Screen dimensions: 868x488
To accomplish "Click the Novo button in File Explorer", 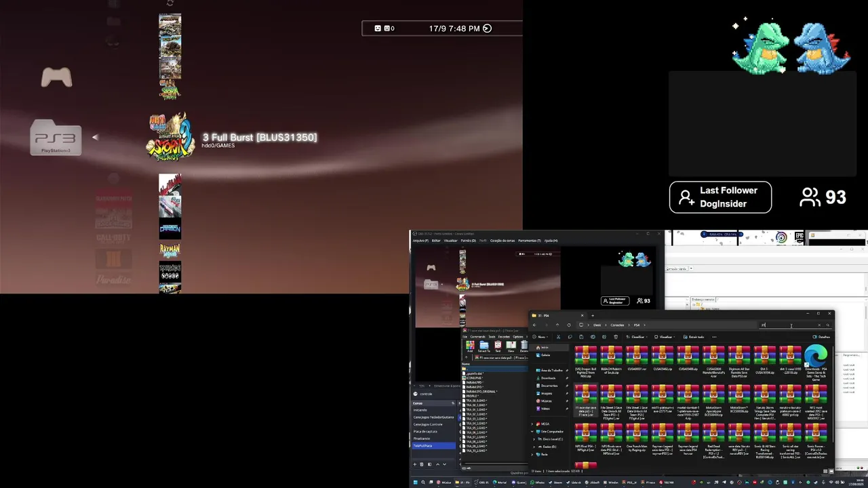I will click(x=540, y=337).
